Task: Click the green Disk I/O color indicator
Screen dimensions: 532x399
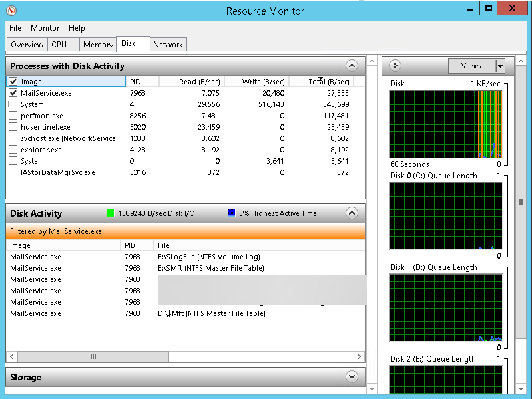Action: [111, 213]
